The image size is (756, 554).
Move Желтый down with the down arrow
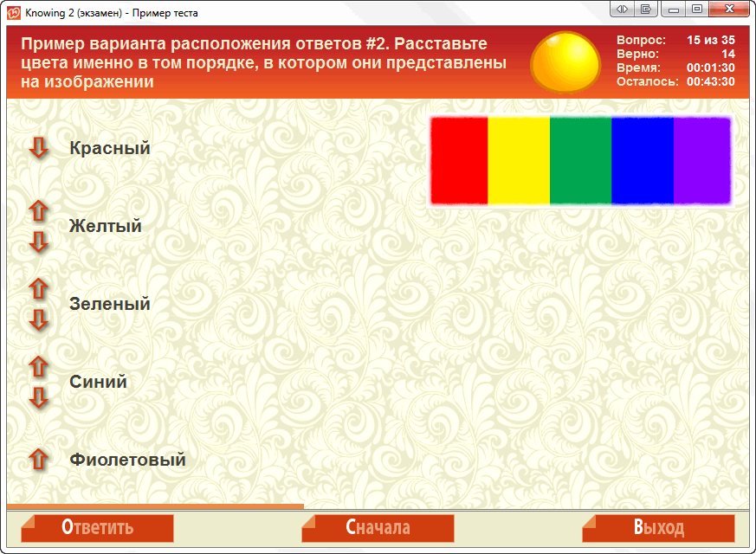[39, 242]
